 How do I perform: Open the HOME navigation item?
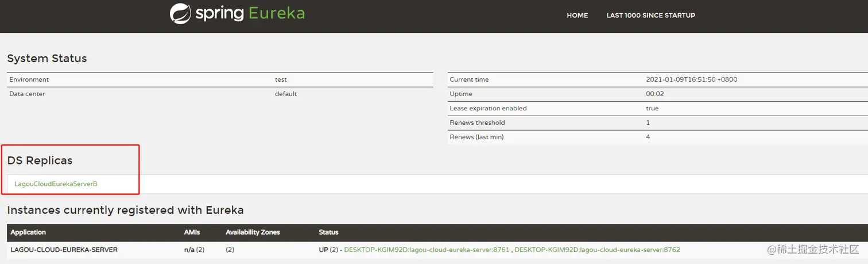coord(577,16)
